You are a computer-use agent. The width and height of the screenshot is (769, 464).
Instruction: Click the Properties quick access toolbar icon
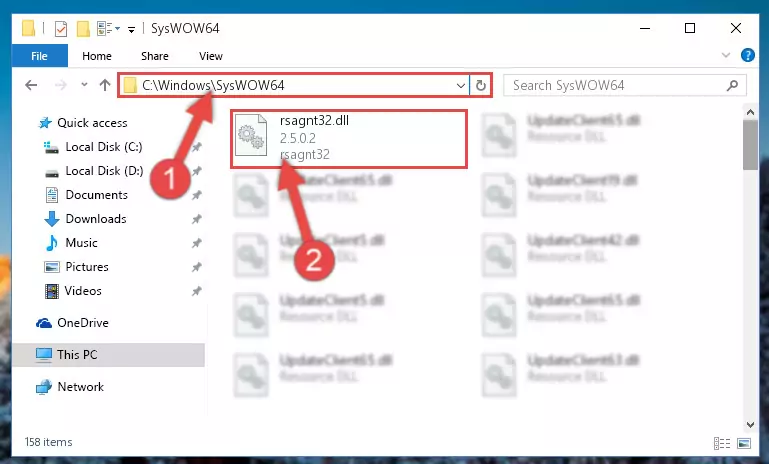[x=60, y=29]
